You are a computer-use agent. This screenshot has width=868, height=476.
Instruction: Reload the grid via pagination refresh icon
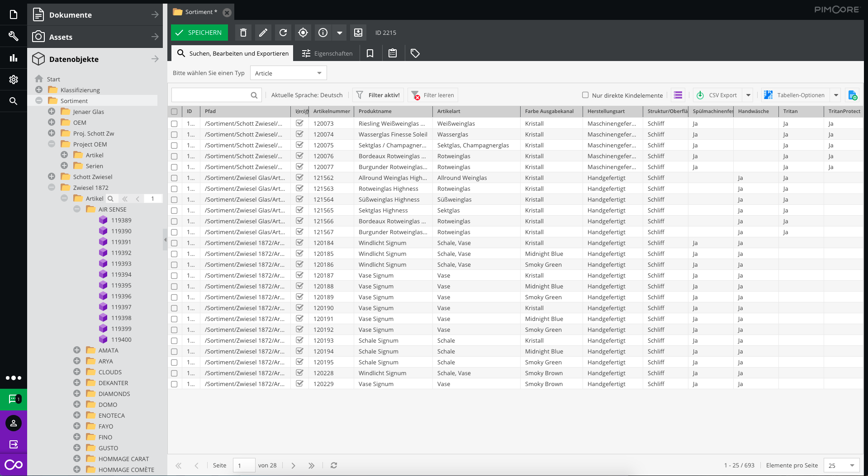click(x=334, y=465)
